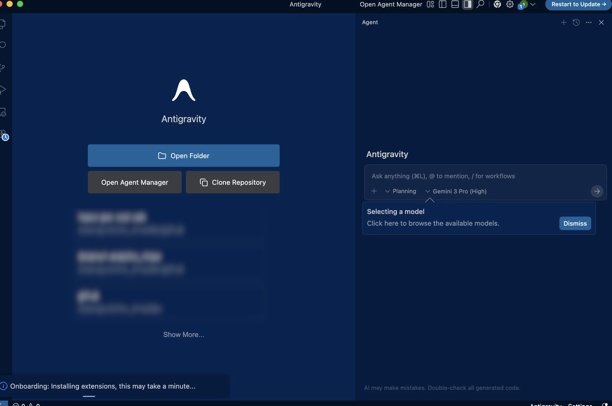Toggle the primary side bar layout icon

coord(442,5)
